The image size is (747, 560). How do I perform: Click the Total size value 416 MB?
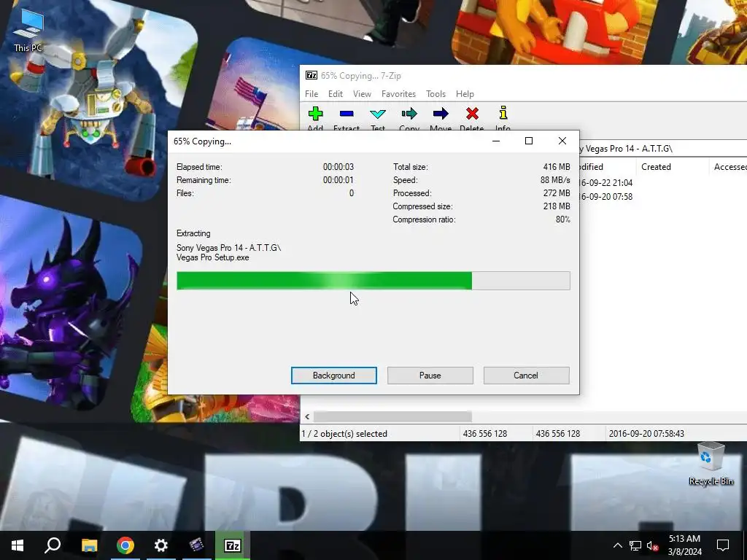pos(557,167)
